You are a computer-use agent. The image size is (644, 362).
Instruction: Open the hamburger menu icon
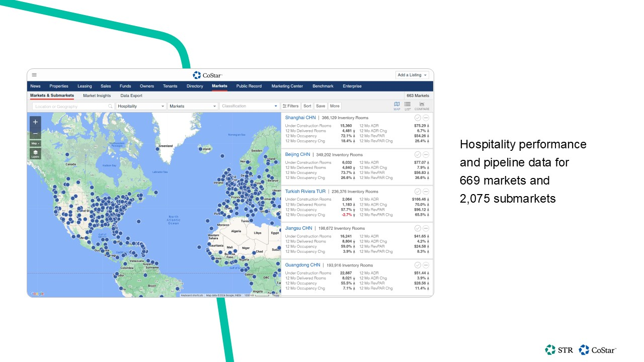pos(34,75)
